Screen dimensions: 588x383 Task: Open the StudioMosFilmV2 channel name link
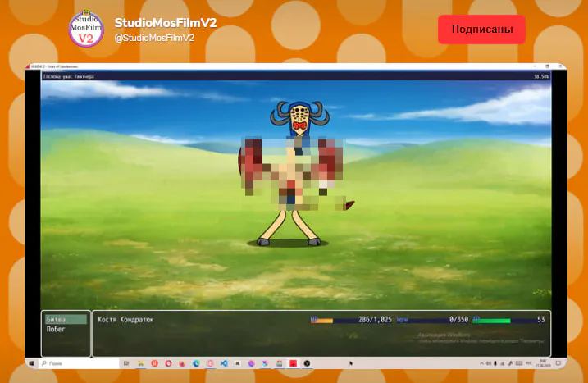pos(166,23)
